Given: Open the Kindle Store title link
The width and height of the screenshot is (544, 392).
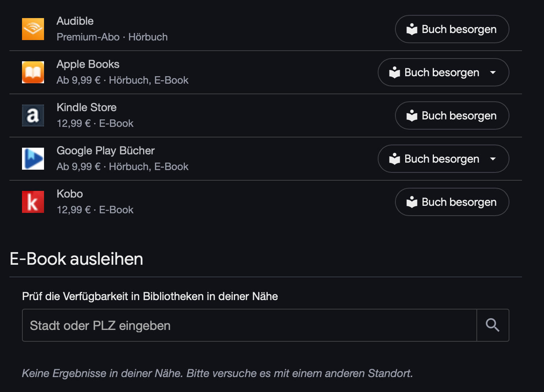Looking at the screenshot, I should tap(86, 108).
